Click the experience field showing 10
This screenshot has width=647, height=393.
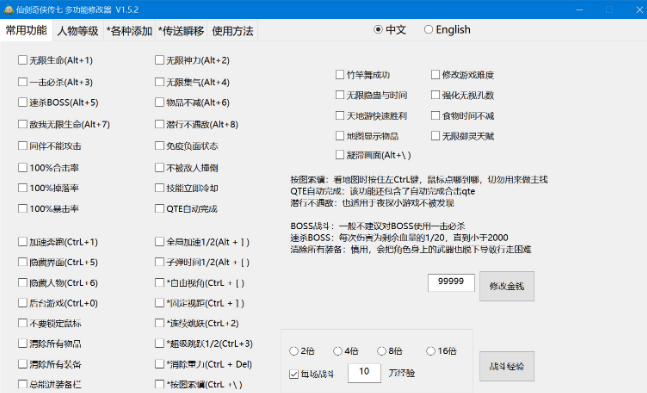click(364, 372)
